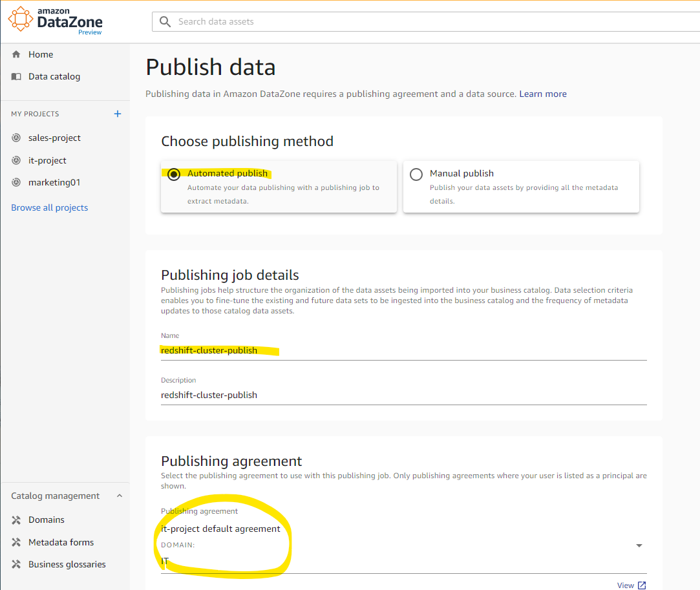Click the Learn more link
The height and width of the screenshot is (590, 700).
(543, 94)
